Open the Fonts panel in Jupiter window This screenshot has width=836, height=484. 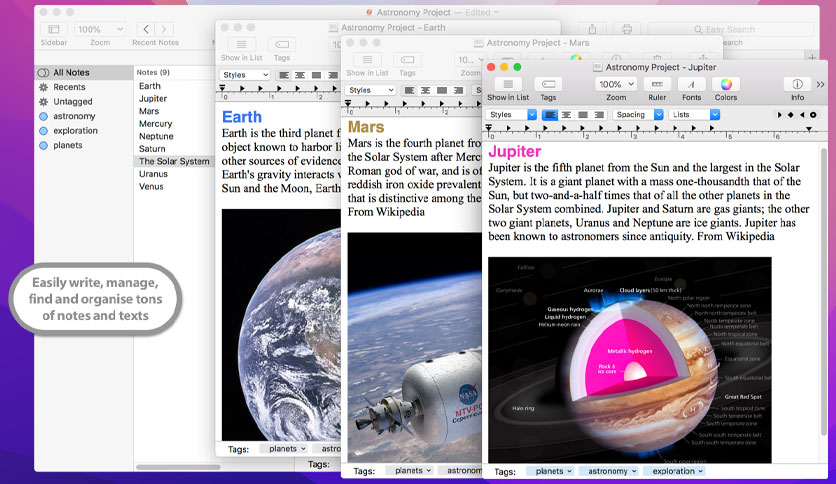point(691,84)
